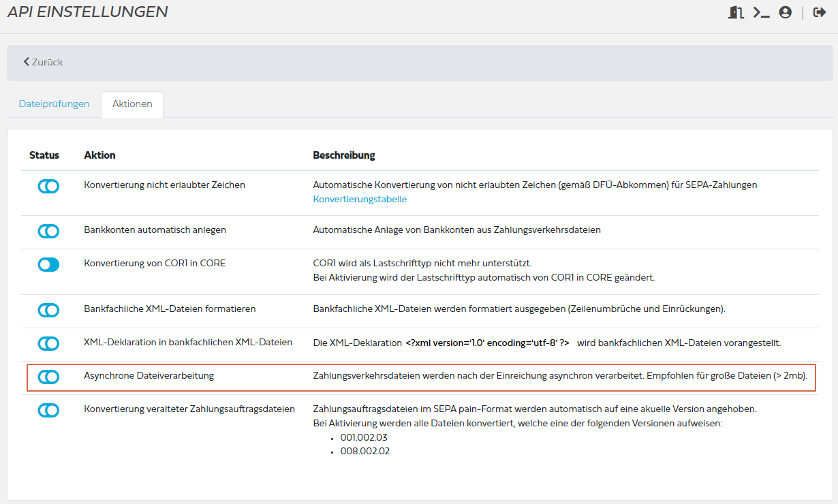Click the Aktion column header
Viewport: 838px width, 504px height.
[x=99, y=155]
